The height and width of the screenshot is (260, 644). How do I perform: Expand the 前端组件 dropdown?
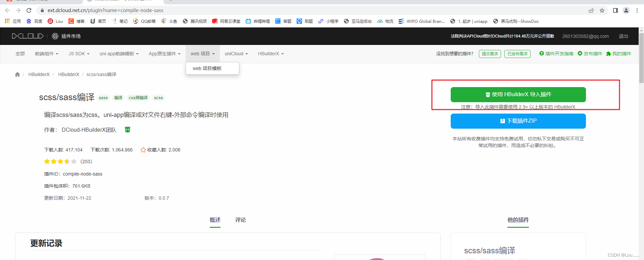(x=47, y=54)
